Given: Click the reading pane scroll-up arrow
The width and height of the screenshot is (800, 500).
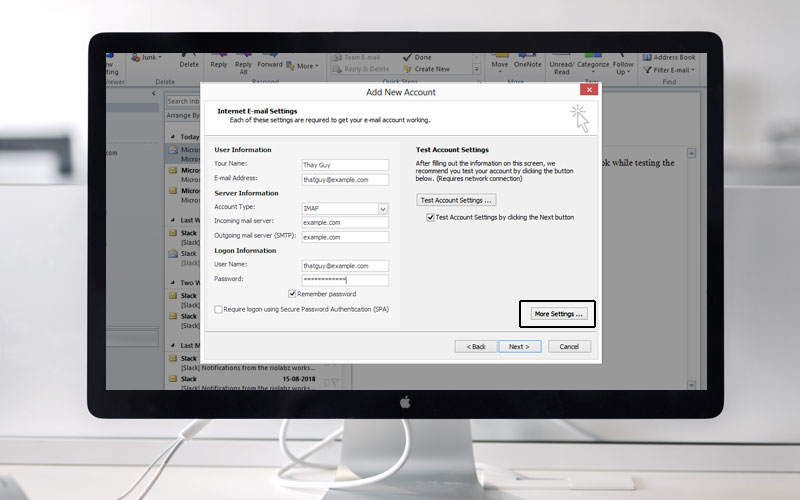Looking at the screenshot, I should [x=691, y=153].
